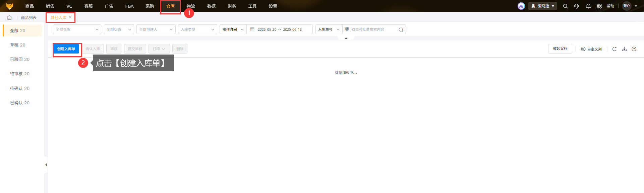This screenshot has height=193, width=644.
Task: Open the 亚马逊 platform dropdown
Action: pyautogui.click(x=543, y=6)
